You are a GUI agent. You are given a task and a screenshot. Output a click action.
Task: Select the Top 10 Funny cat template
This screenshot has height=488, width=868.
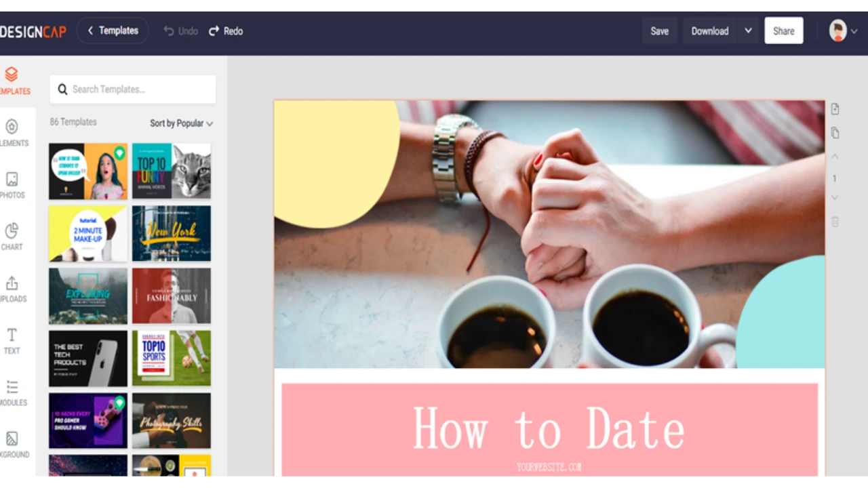(x=172, y=171)
